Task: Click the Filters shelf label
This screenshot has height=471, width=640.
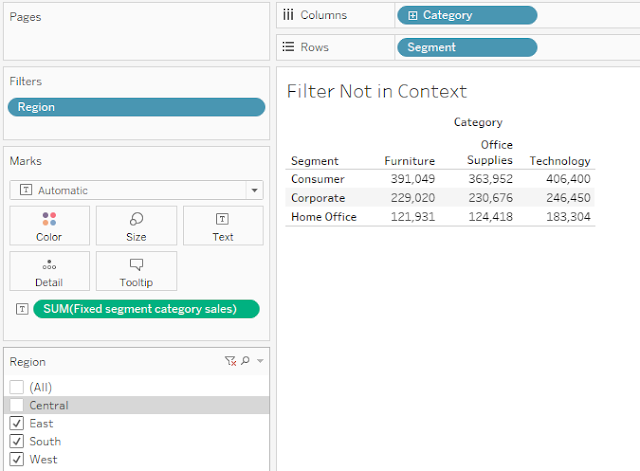Action: point(26,81)
